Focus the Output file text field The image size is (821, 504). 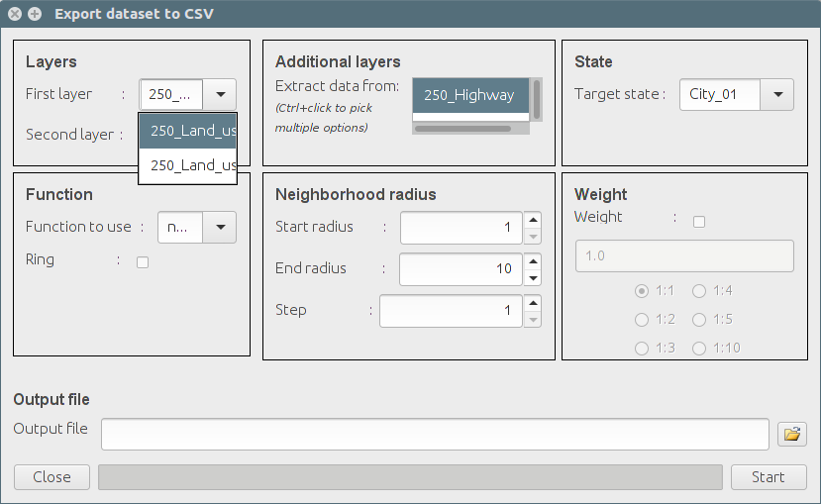pos(435,434)
